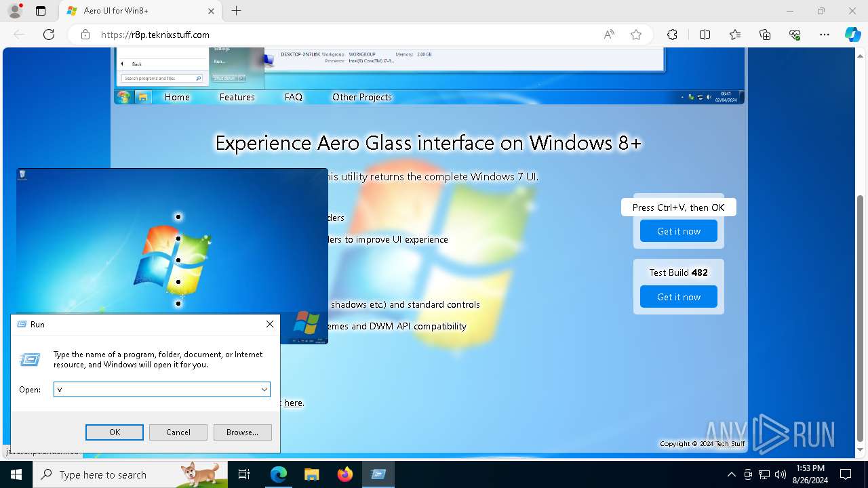The height and width of the screenshot is (488, 868).
Task: Open the Windows Start menu
Action: coord(16,474)
